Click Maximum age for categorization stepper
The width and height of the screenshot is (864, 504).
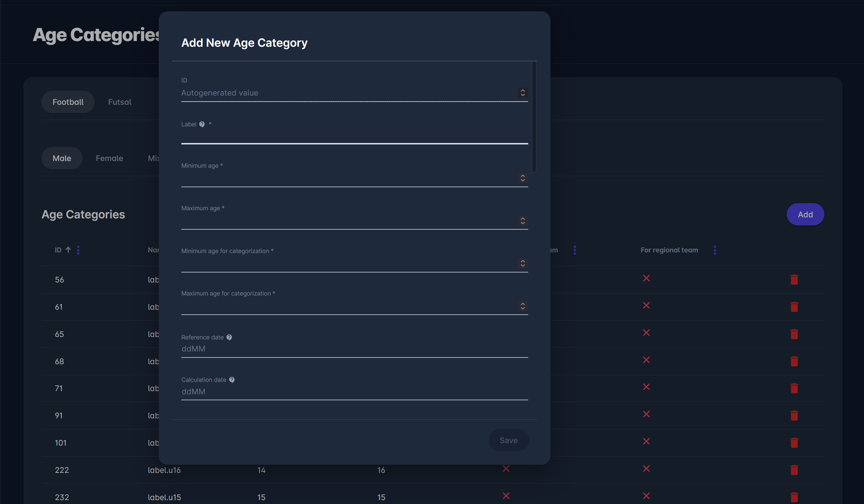point(523,306)
